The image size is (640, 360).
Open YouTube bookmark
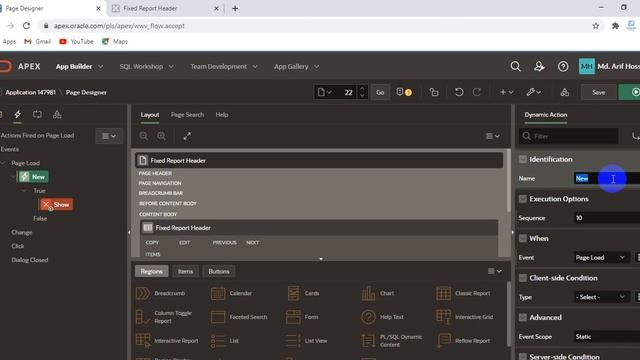coord(76,42)
